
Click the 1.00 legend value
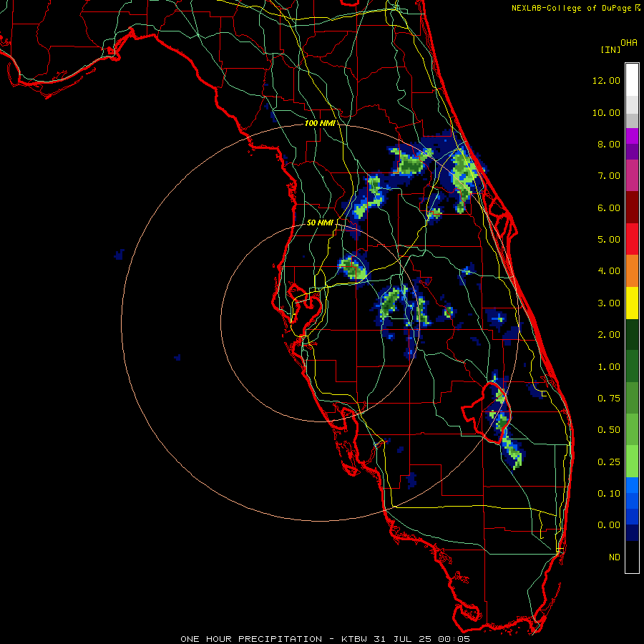coord(609,367)
